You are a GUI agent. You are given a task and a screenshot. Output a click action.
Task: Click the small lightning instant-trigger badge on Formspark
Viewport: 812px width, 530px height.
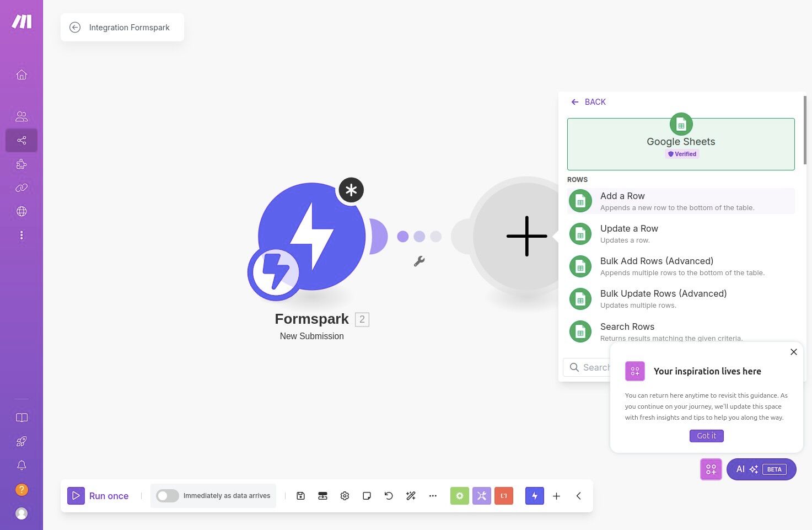[x=275, y=272]
